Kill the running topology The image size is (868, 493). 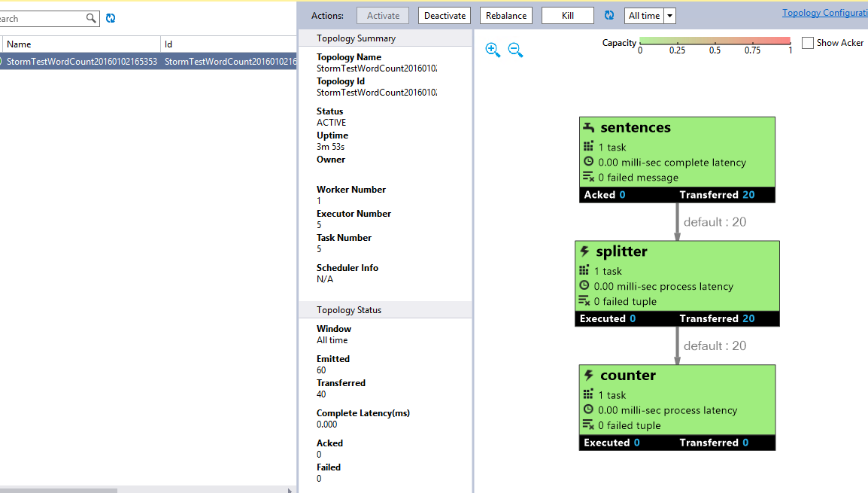pos(567,16)
